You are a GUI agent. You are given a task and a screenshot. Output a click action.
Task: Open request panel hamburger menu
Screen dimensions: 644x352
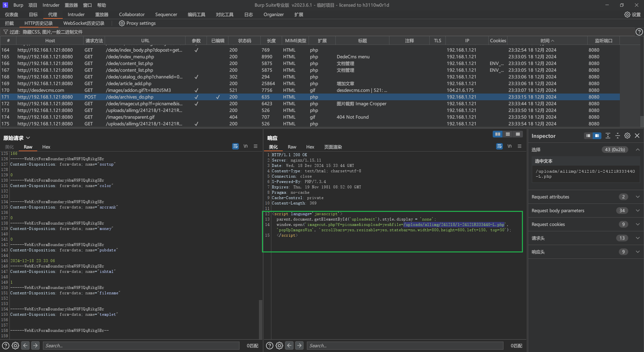tap(256, 146)
